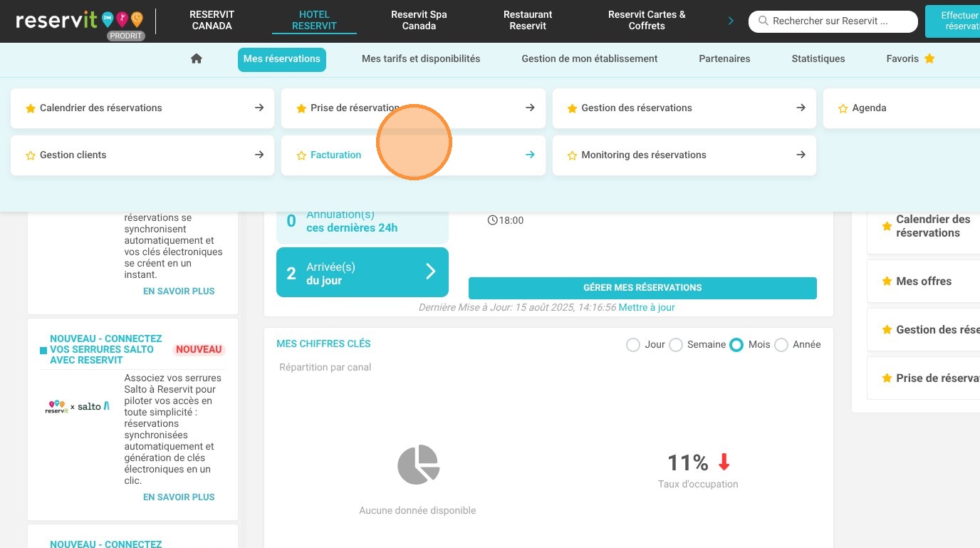Open the Mes offres favorite shortcut
Viewport: 980px width, 548px height.
coord(924,281)
